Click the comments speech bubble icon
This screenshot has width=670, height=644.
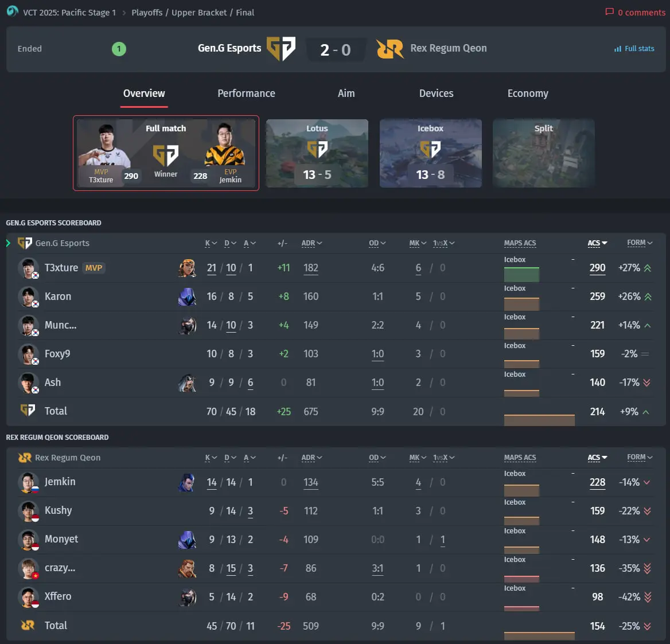[x=609, y=12]
